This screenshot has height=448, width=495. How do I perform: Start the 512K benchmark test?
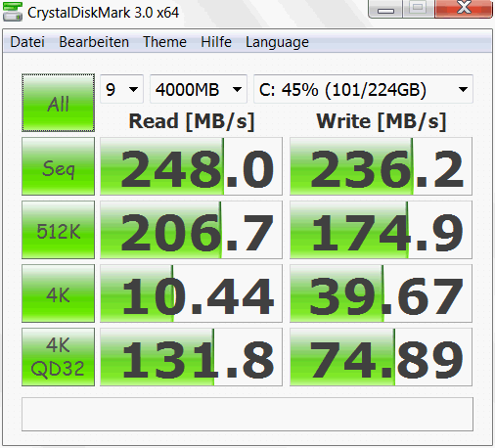point(59,230)
